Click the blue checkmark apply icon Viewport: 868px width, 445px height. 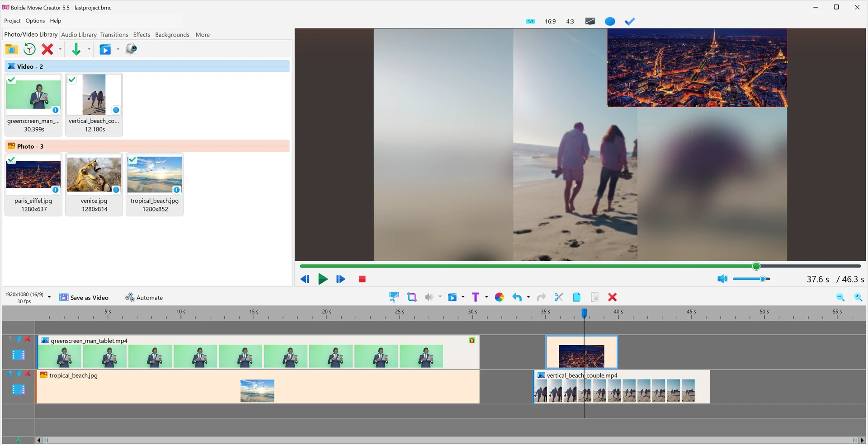[x=630, y=21]
